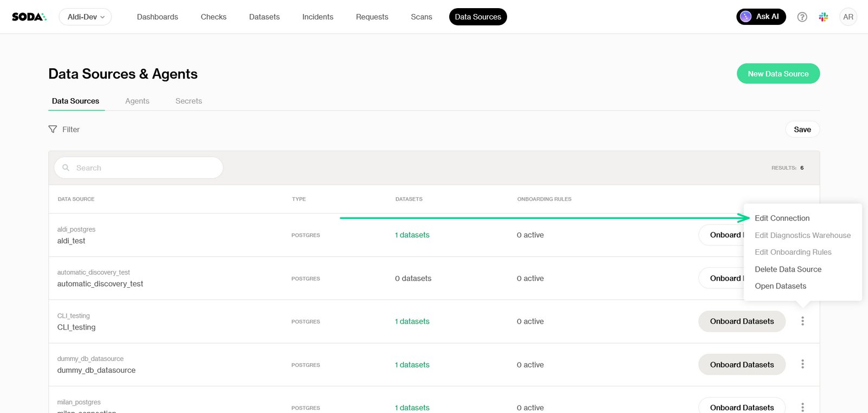Open three-dot menu for CLI_testing row
The height and width of the screenshot is (413, 868).
pyautogui.click(x=802, y=321)
